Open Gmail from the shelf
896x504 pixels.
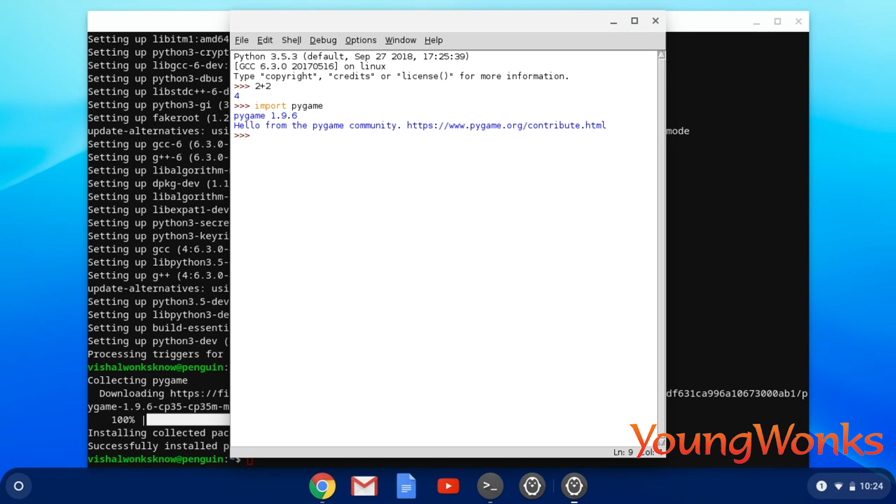click(364, 486)
